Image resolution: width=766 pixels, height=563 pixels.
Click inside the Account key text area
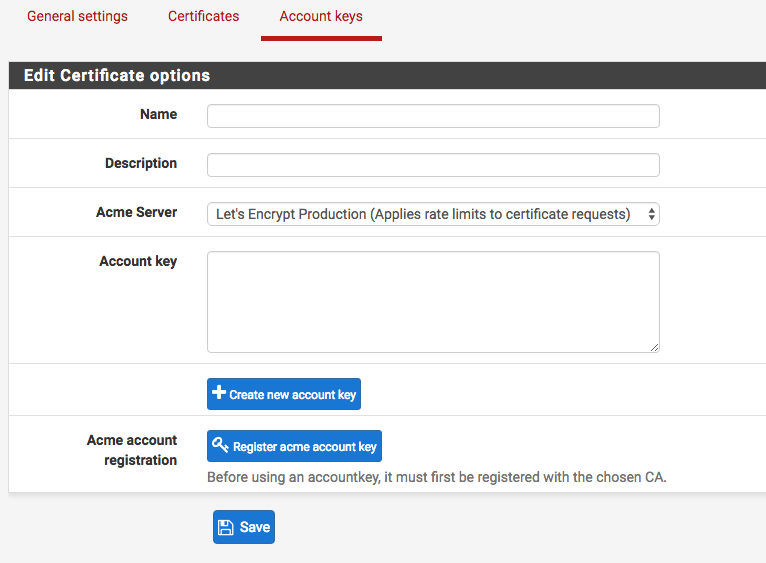(x=432, y=301)
